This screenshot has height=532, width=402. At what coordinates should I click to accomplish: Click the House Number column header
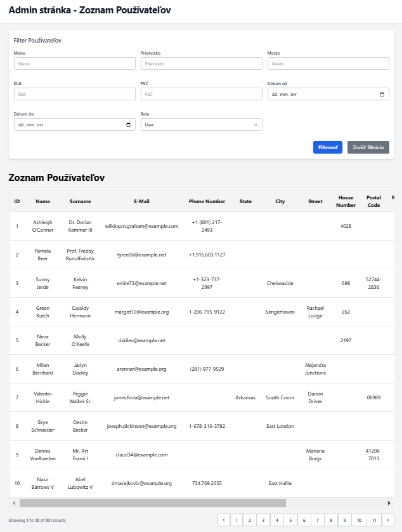(346, 201)
